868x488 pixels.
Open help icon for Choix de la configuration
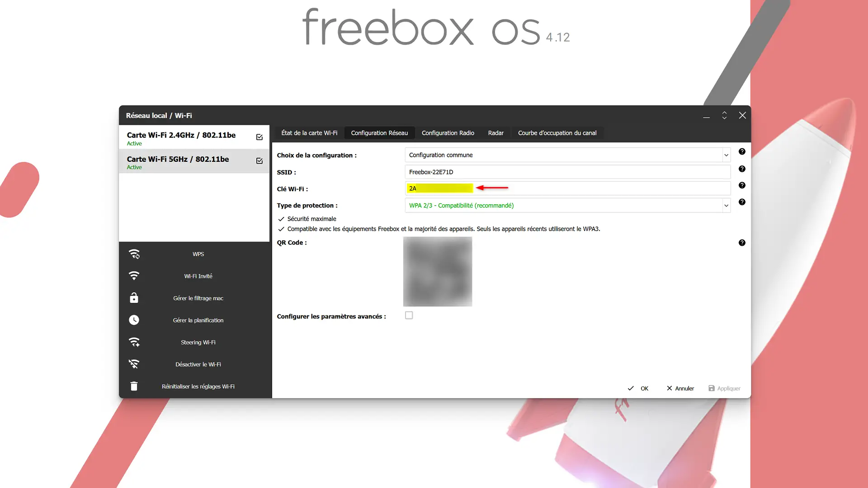[742, 151]
